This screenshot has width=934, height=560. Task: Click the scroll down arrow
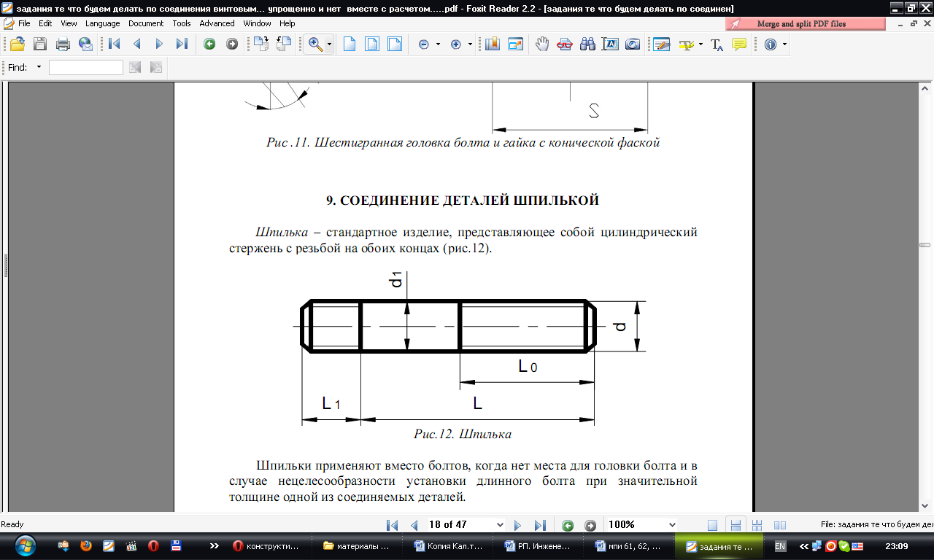(x=925, y=505)
